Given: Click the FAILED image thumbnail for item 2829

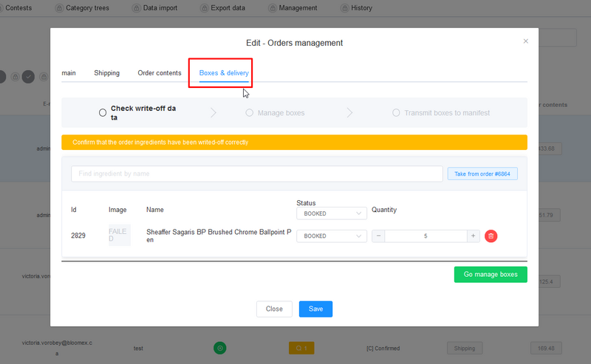Looking at the screenshot, I should [x=120, y=235].
